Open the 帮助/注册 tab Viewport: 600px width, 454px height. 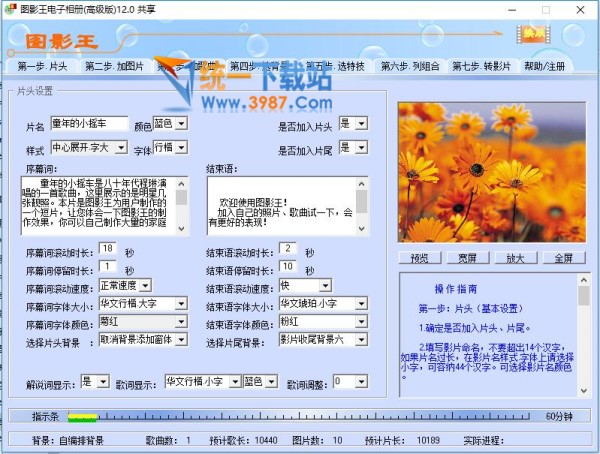pos(544,67)
